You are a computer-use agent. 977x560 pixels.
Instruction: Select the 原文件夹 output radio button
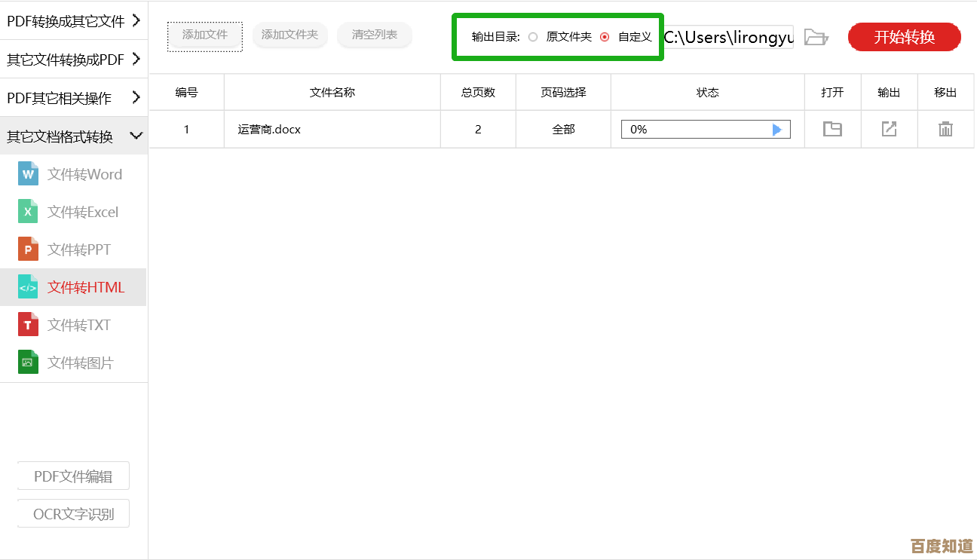[x=533, y=36]
